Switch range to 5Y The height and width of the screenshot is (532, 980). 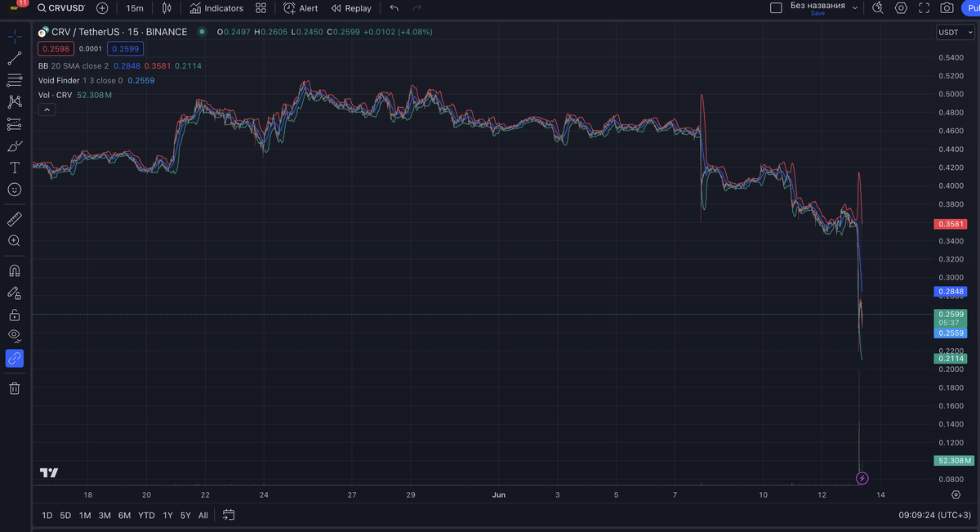coord(185,515)
